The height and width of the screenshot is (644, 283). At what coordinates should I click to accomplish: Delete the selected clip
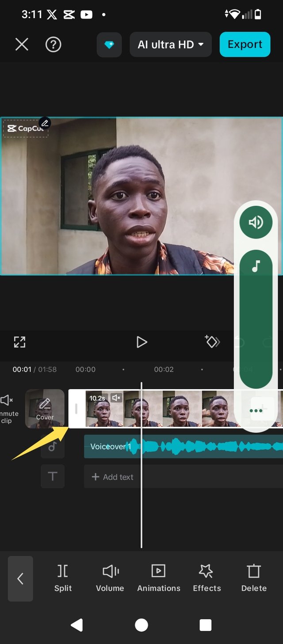click(x=254, y=578)
